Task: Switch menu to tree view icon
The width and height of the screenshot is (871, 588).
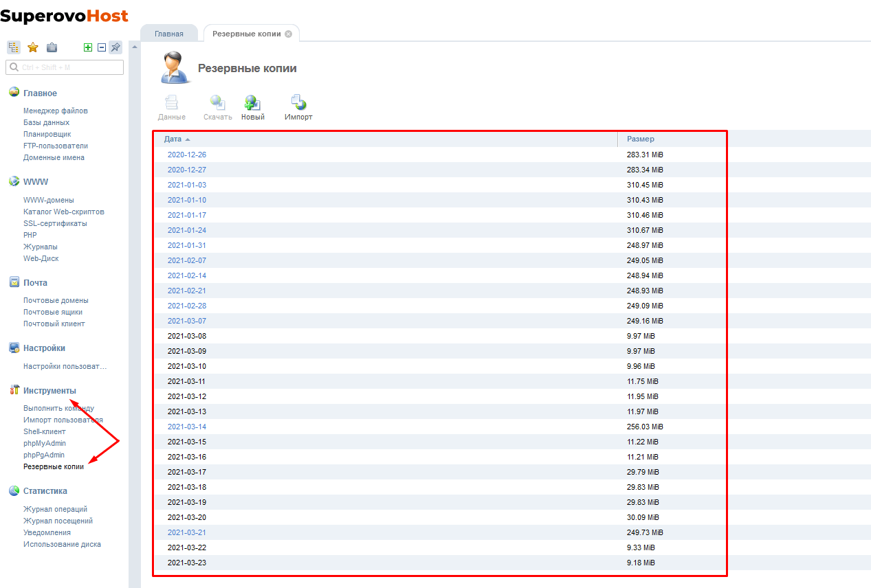Action: [x=14, y=47]
